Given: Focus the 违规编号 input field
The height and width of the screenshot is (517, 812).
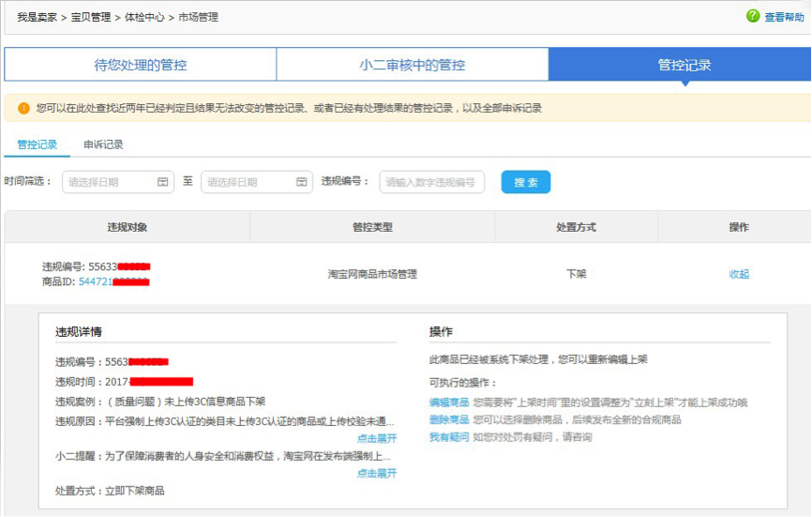Looking at the screenshot, I should pyautogui.click(x=431, y=182).
